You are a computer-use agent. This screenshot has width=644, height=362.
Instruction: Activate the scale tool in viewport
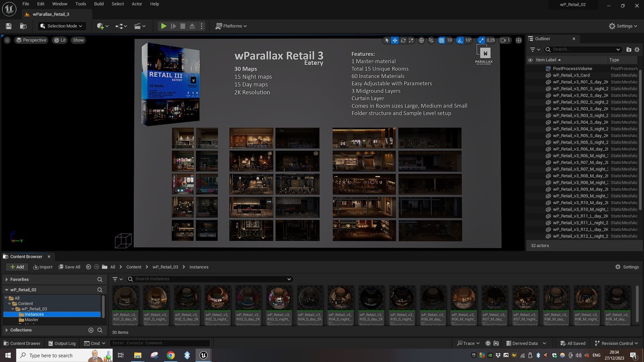coord(411,40)
